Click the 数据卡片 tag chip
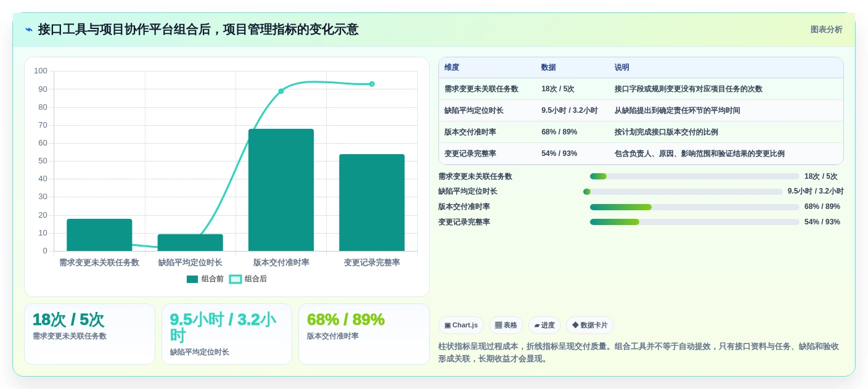The image size is (868, 389). (x=590, y=326)
